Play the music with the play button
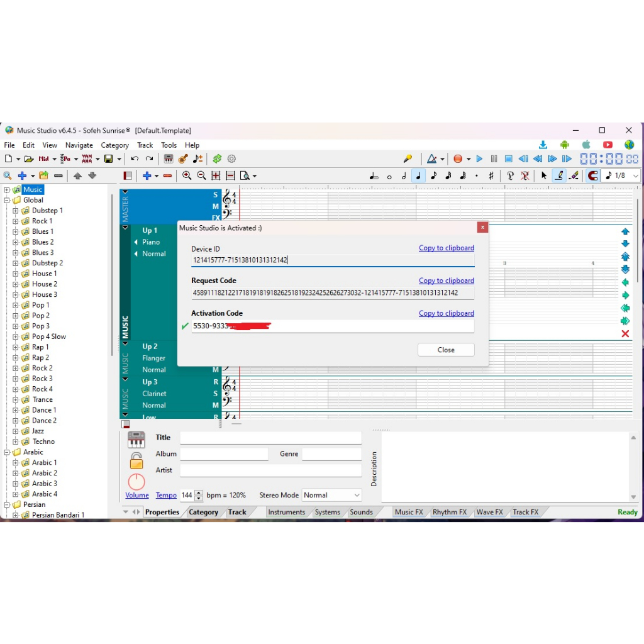 pyautogui.click(x=479, y=159)
